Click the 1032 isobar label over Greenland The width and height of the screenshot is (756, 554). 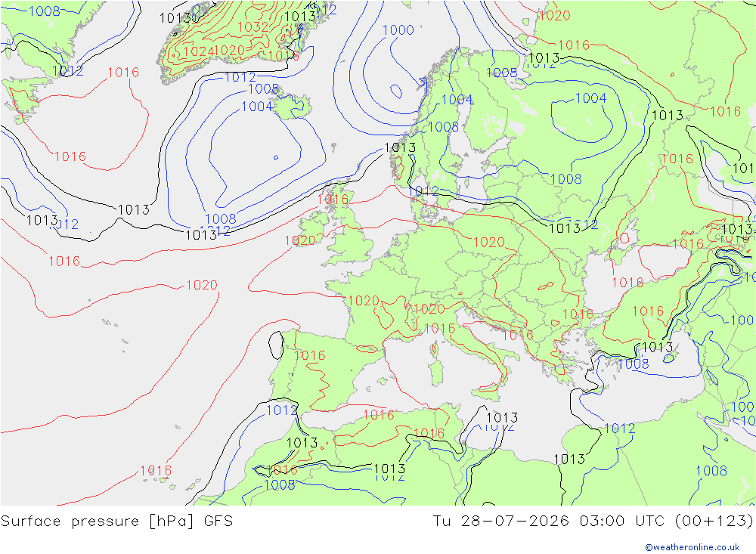point(253,27)
